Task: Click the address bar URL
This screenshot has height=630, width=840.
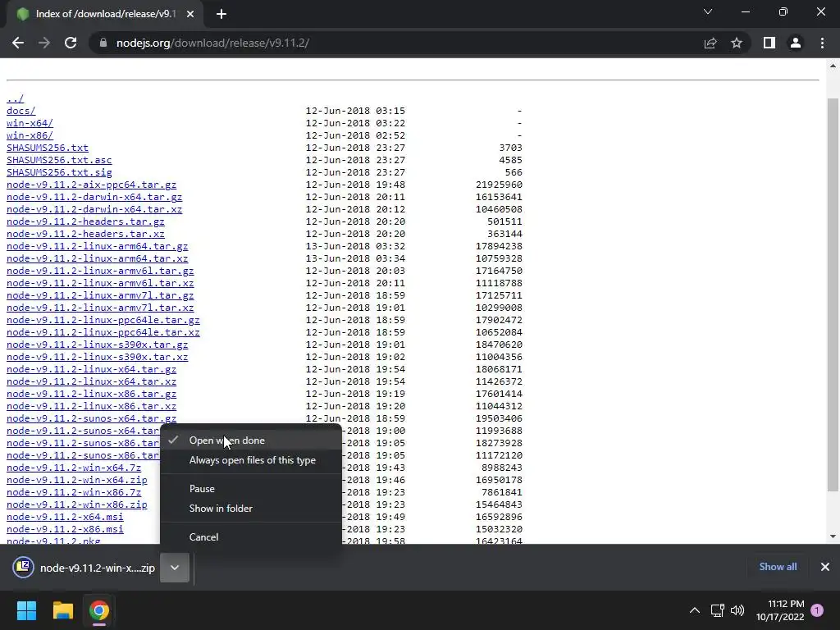Action: coord(212,43)
